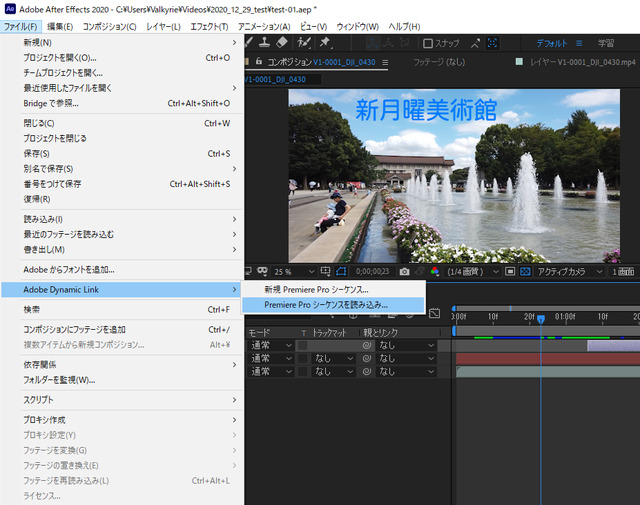Select the Eraser tool
Viewport: 640px width, 505px height.
click(282, 42)
